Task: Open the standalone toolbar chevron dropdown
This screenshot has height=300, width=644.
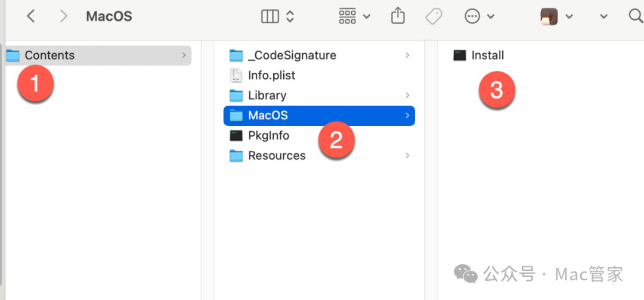Action: tap(603, 17)
